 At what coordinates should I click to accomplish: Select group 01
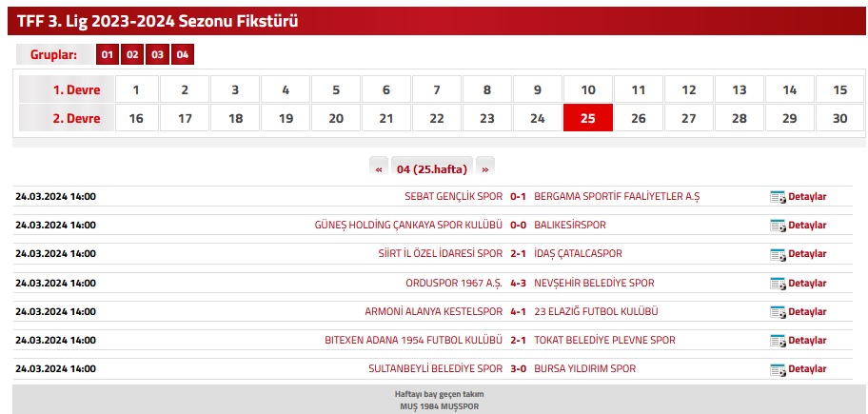(108, 55)
